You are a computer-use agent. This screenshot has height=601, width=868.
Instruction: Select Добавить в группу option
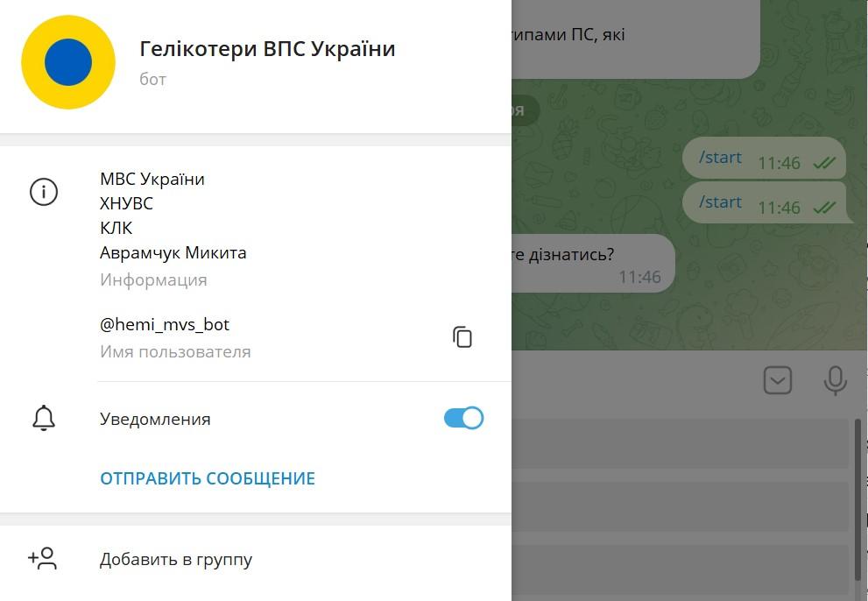tap(176, 559)
